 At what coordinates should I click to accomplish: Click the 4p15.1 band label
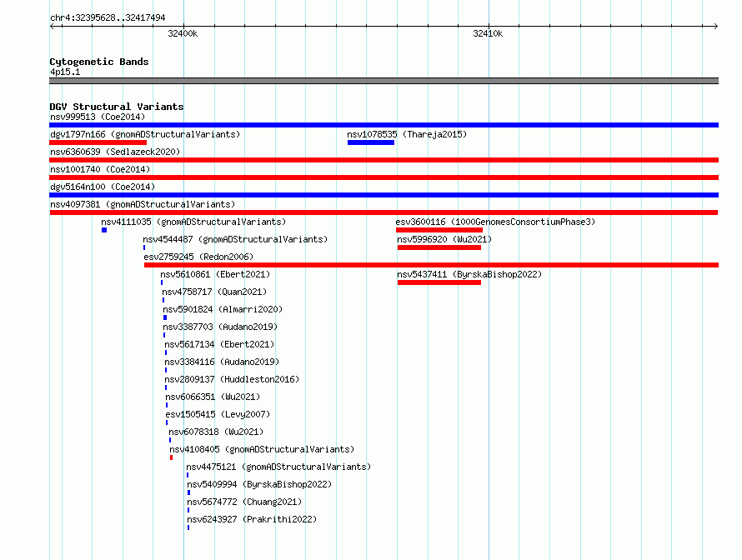click(x=65, y=72)
